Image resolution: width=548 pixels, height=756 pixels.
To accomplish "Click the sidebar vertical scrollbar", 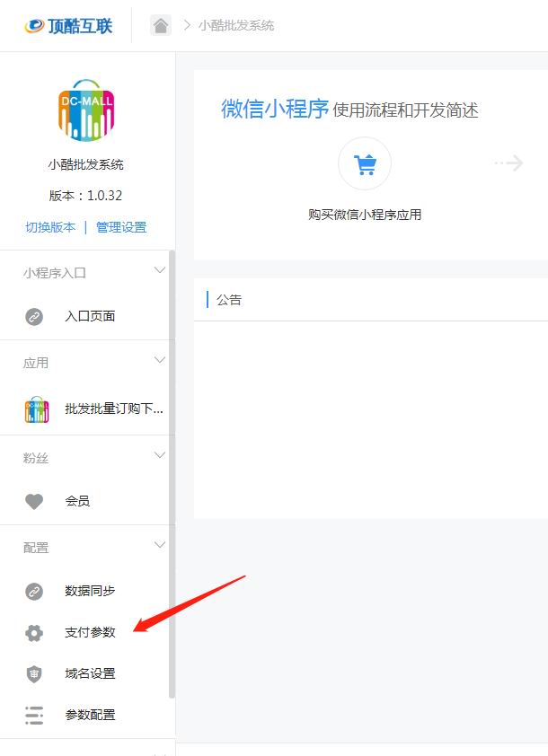I will pyautogui.click(x=172, y=474).
